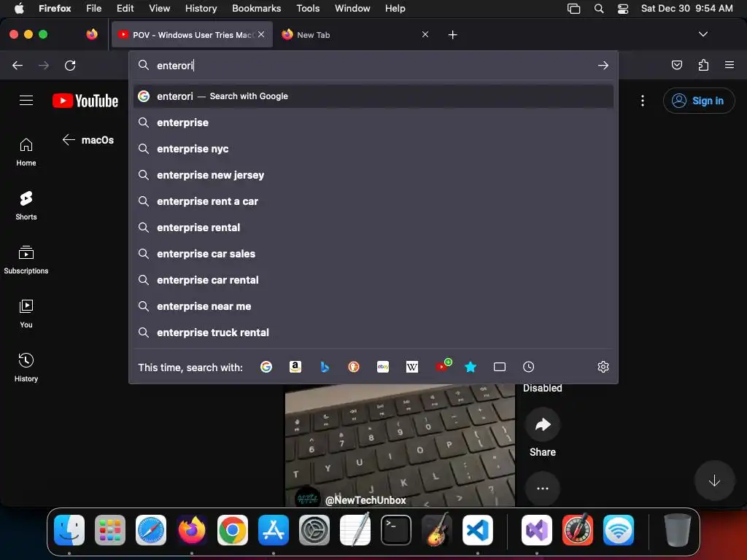
Task: Open the History menu
Action: coord(201,8)
